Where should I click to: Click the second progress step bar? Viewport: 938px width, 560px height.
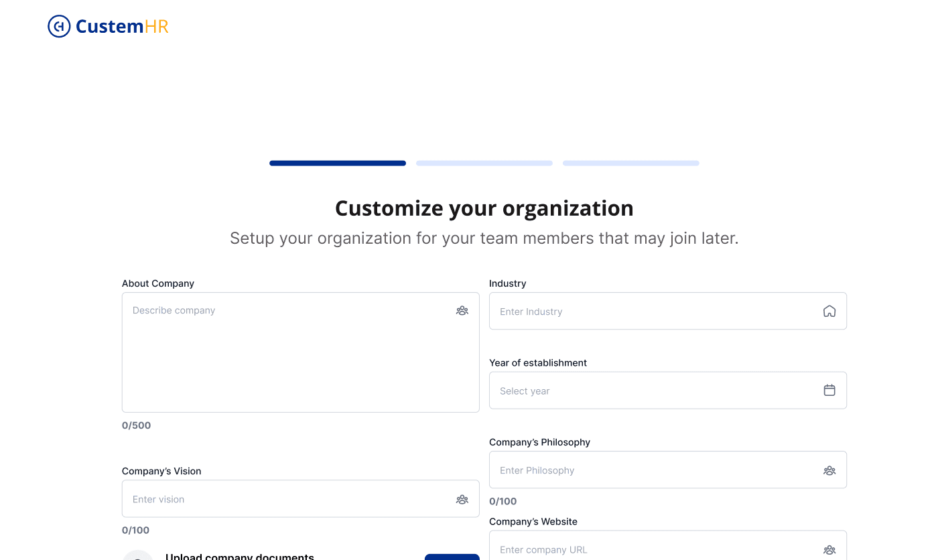coord(484,163)
